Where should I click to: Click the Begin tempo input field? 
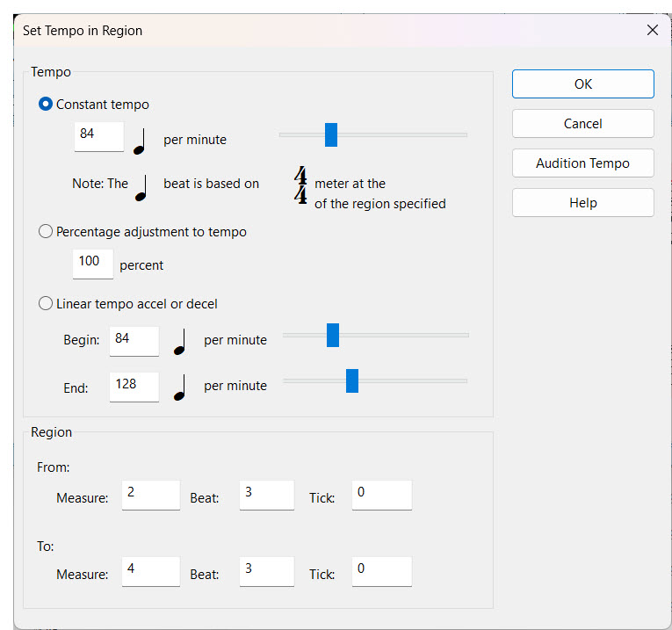tap(134, 340)
